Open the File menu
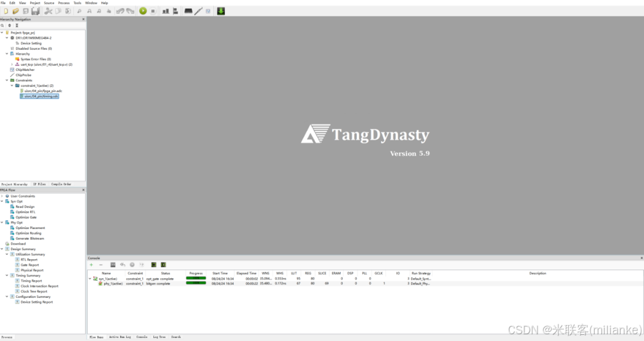644x341 pixels. point(3,3)
